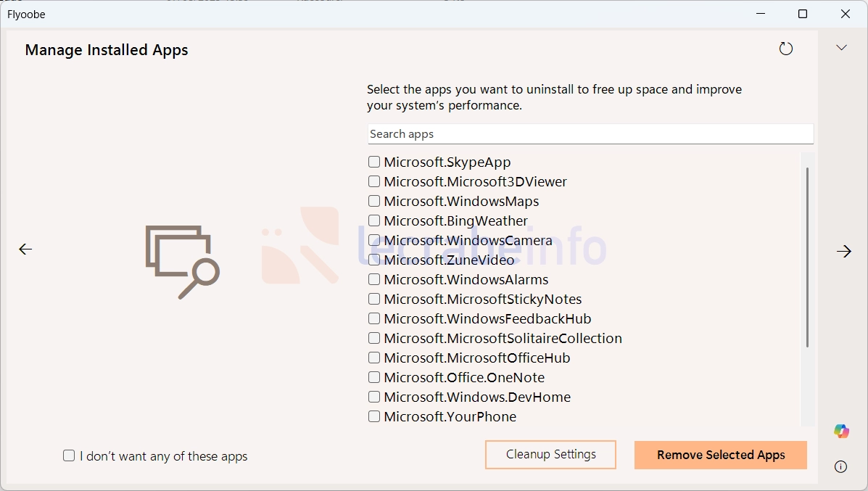Focus the Search apps field
868x491 pixels.
click(x=591, y=134)
